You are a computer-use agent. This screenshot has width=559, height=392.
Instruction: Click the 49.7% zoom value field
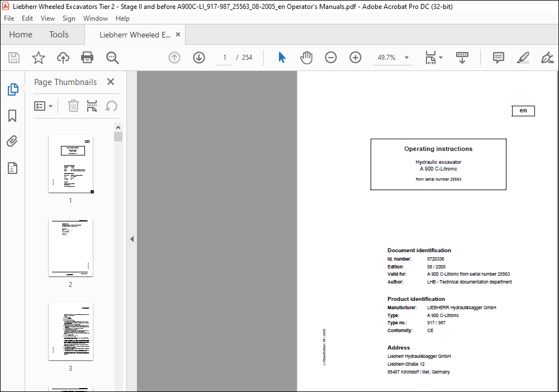point(386,58)
